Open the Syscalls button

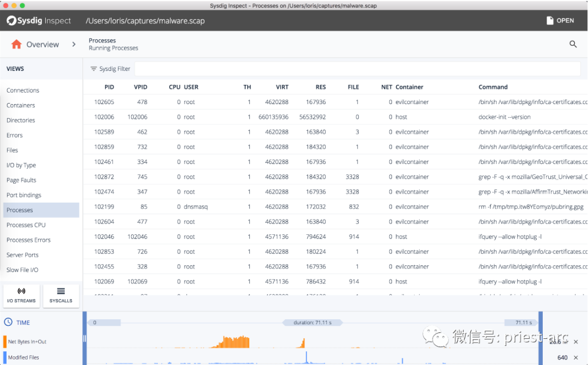[61, 296]
